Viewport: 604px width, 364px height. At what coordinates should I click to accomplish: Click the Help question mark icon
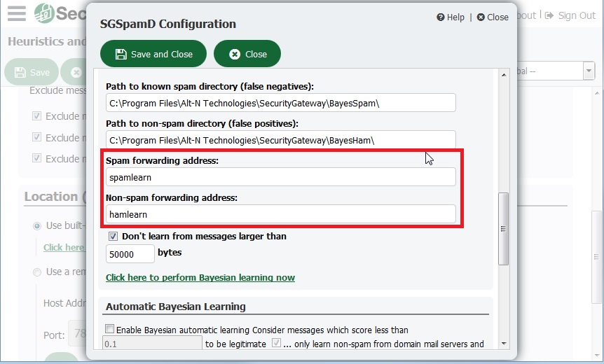(x=440, y=17)
